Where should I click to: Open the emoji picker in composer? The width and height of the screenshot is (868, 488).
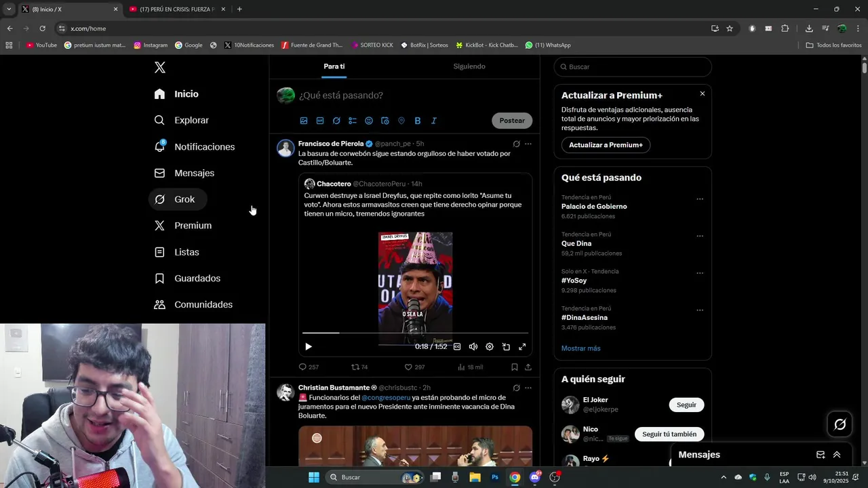[x=369, y=121]
